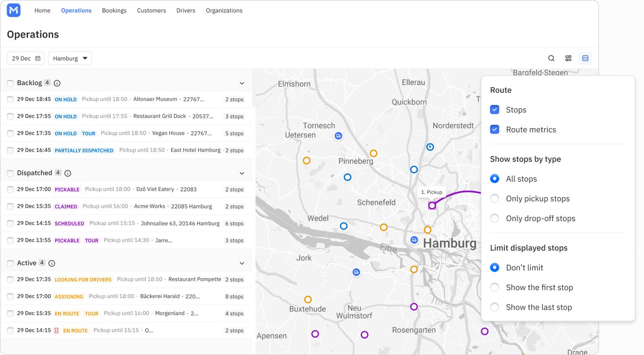Select Only pickup stops radio option
This screenshot has width=644, height=355.
495,199
